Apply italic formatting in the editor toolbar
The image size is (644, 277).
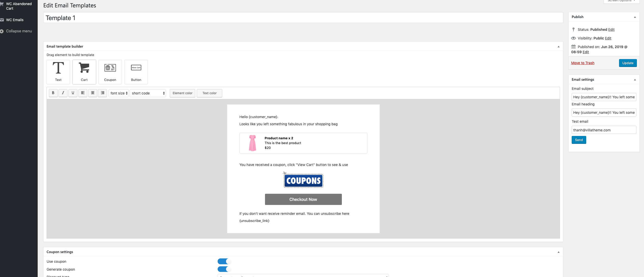(63, 93)
